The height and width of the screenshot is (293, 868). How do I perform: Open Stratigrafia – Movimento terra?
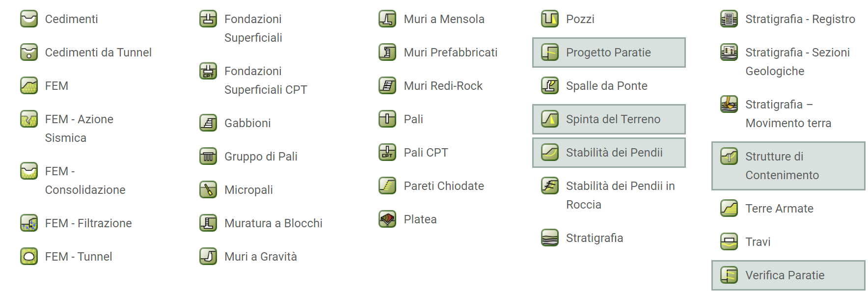[x=788, y=114]
